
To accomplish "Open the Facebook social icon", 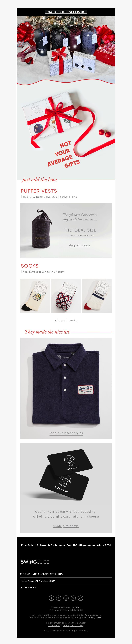I will click(51, 598).
